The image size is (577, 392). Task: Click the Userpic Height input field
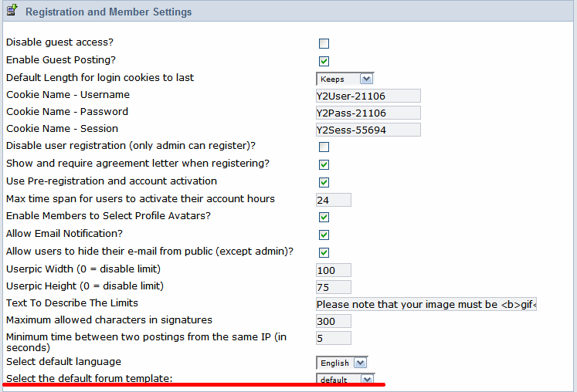pos(334,287)
